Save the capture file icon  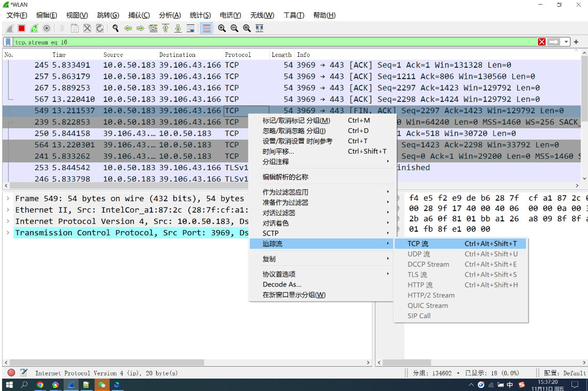pyautogui.click(x=74, y=28)
